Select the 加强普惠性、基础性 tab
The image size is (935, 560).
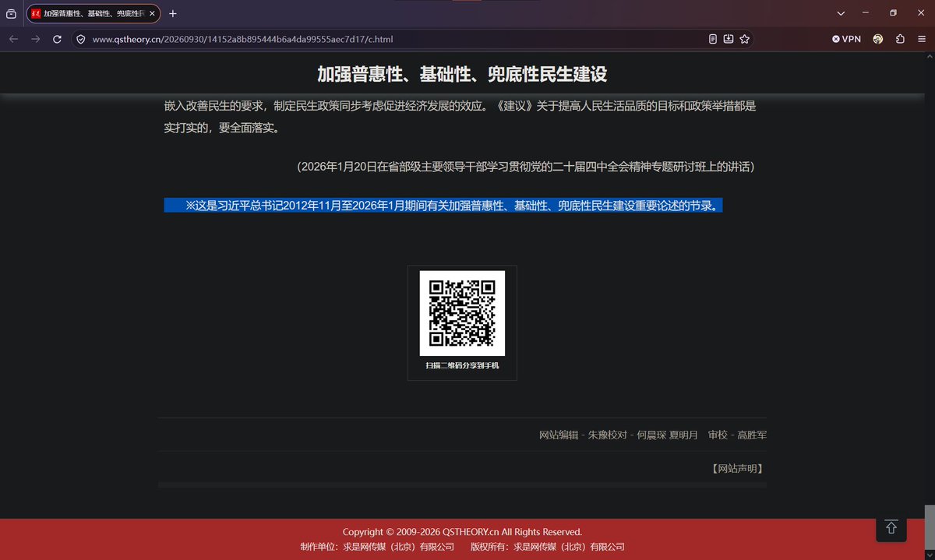point(93,14)
